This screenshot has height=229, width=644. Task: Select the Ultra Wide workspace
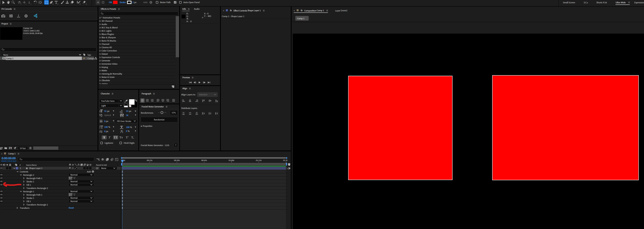click(620, 3)
